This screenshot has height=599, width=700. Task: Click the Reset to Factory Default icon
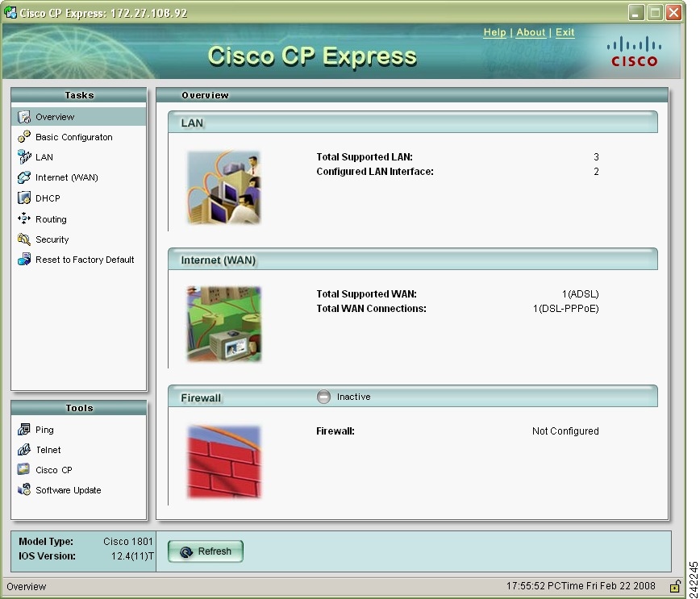pyautogui.click(x=24, y=260)
